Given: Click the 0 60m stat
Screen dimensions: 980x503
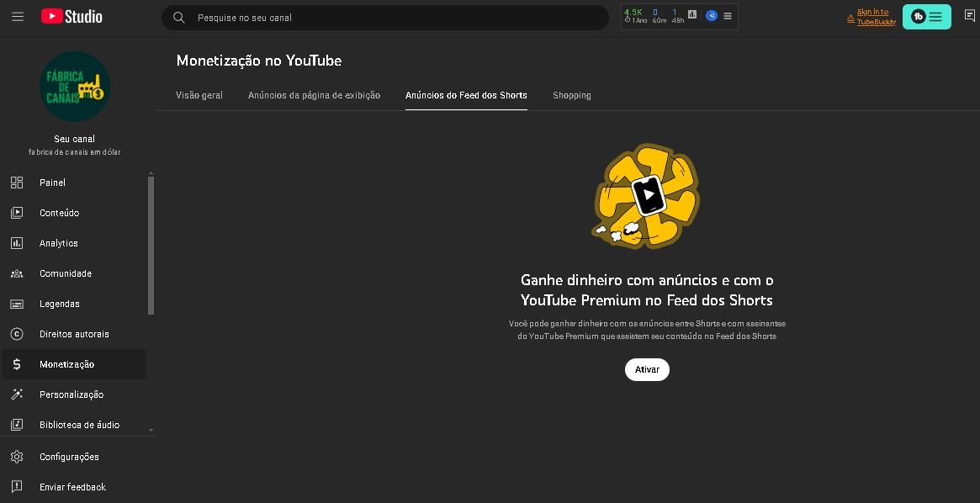Looking at the screenshot, I should point(659,16).
